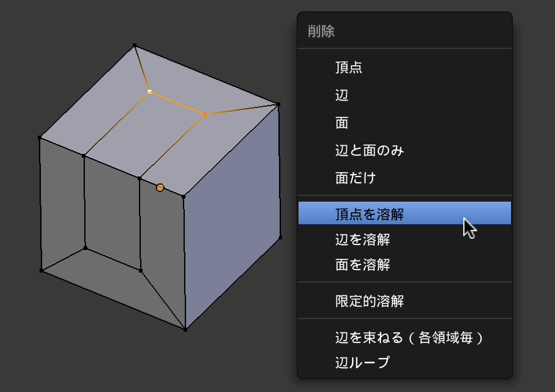This screenshot has width=555, height=392.
Task: Choose 辺 to delete edges
Action: click(342, 95)
